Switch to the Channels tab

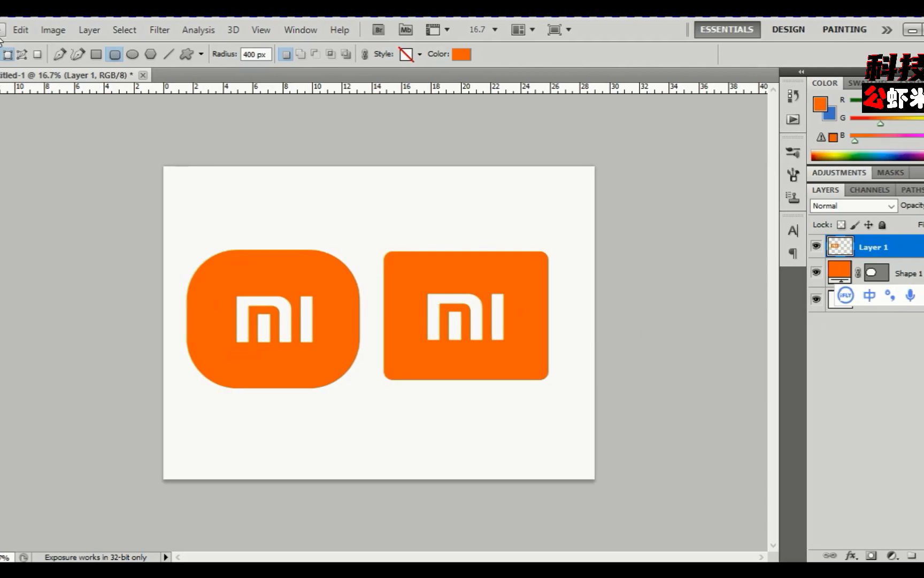pyautogui.click(x=869, y=189)
